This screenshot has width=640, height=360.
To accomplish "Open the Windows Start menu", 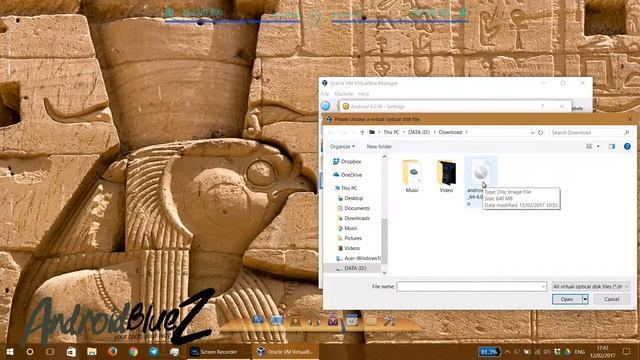I will 10,351.
